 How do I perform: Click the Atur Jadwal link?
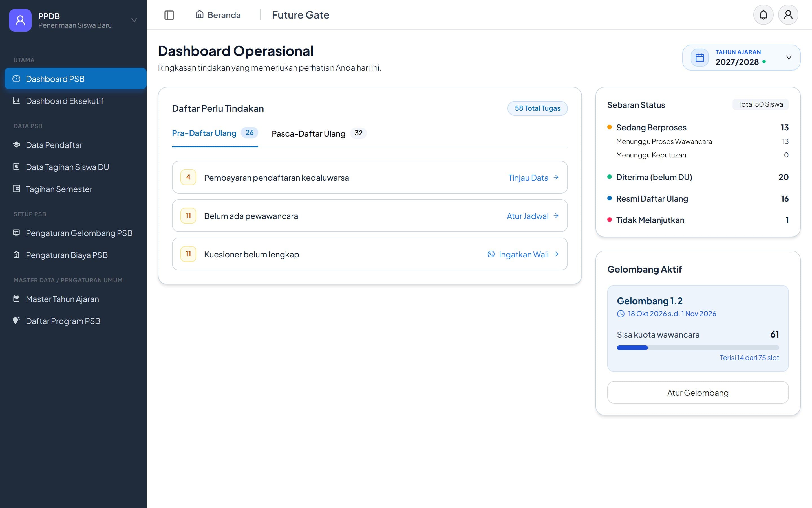(533, 216)
